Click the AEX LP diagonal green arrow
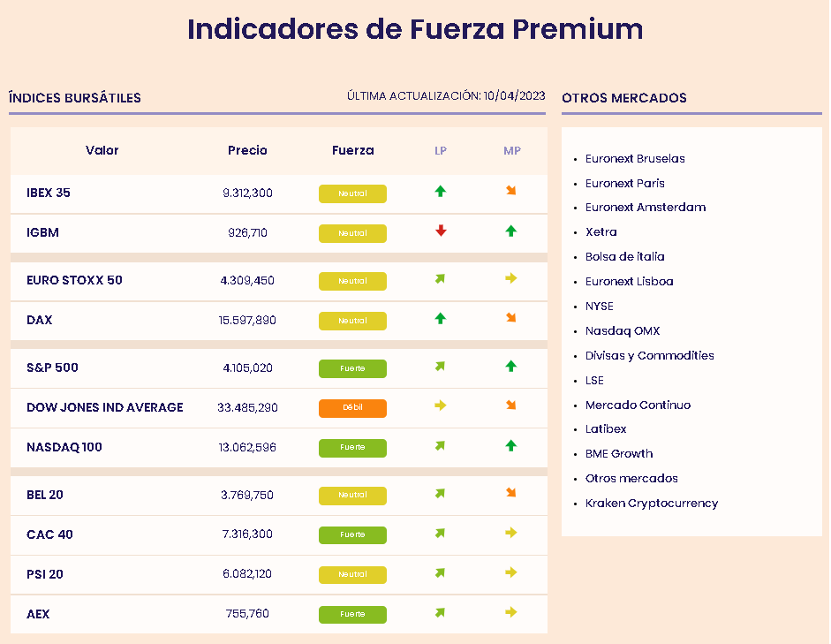 click(441, 612)
